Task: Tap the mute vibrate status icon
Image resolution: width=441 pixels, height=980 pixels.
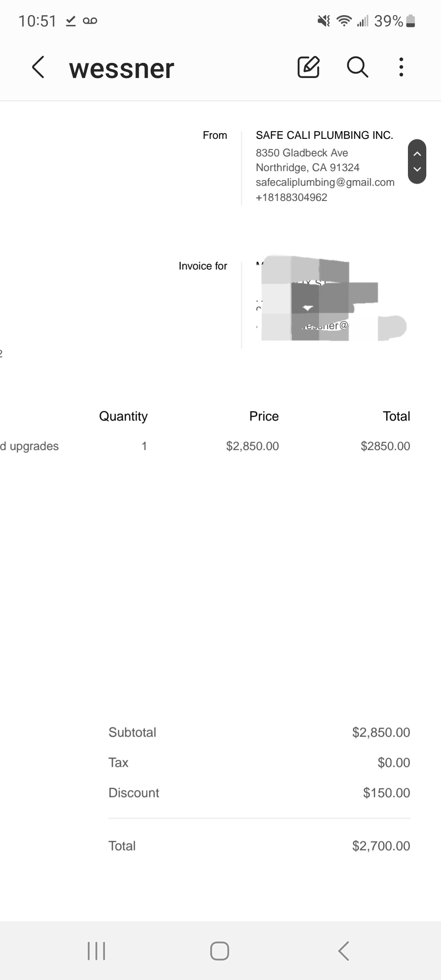Action: [x=324, y=21]
